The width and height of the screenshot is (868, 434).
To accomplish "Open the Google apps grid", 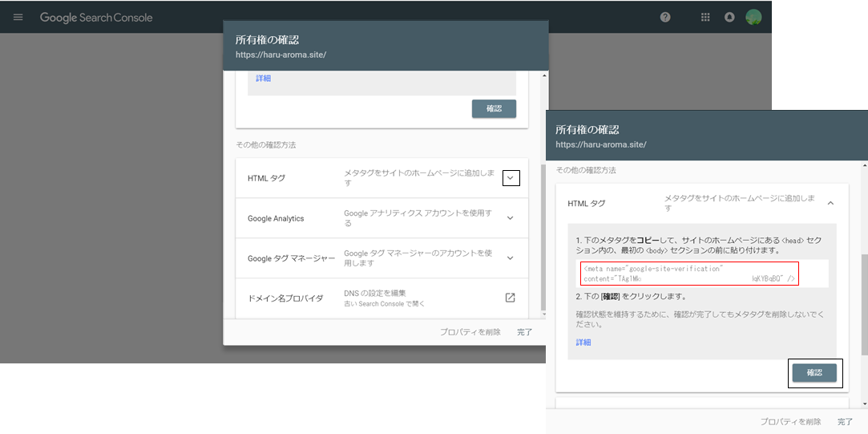I will [x=705, y=17].
